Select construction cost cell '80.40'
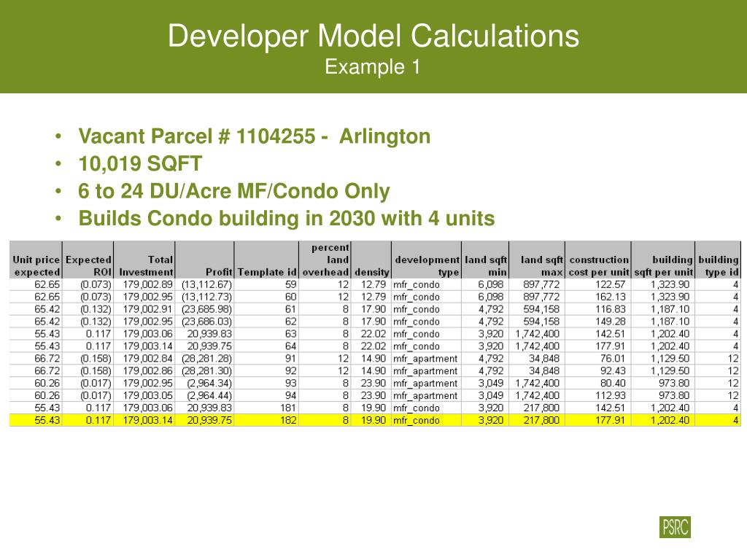This screenshot has height=560, width=747. pos(598,384)
